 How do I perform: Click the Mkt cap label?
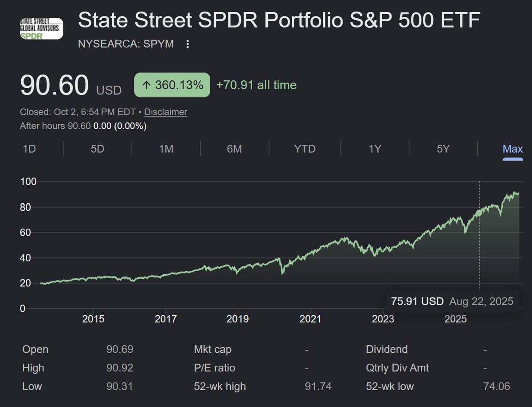(213, 349)
